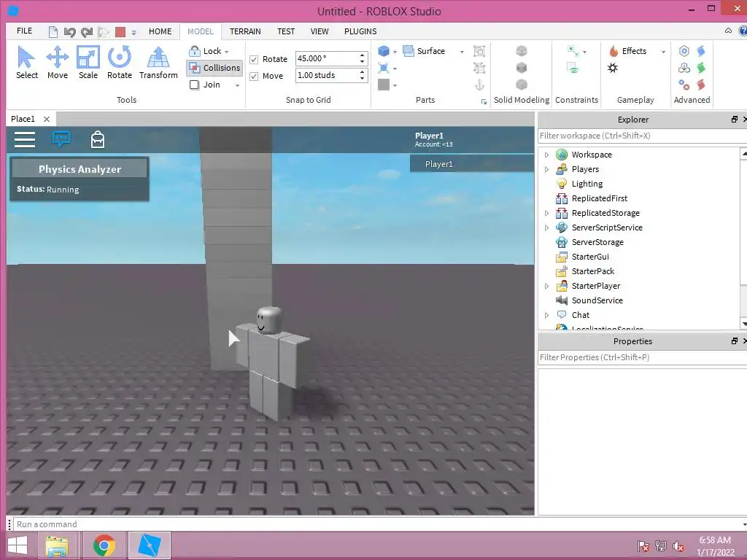Click the Lock tool icon
This screenshot has height=560, width=747.
(194, 51)
